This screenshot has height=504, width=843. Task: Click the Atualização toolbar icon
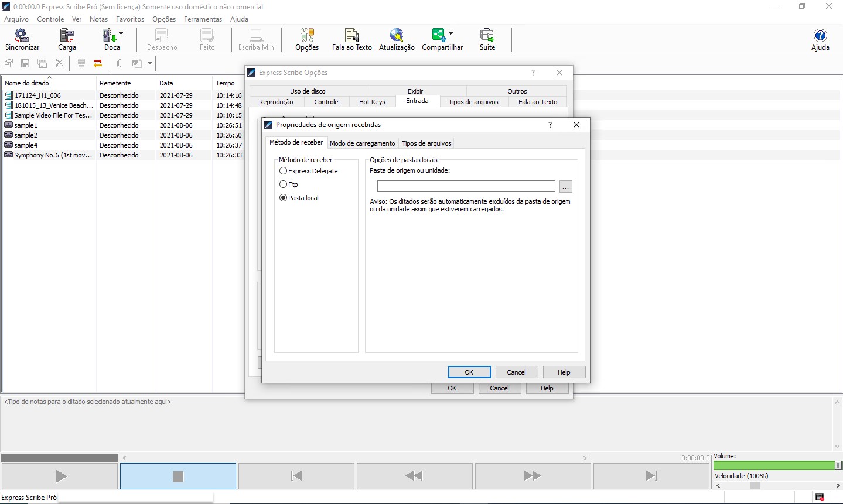(x=397, y=39)
